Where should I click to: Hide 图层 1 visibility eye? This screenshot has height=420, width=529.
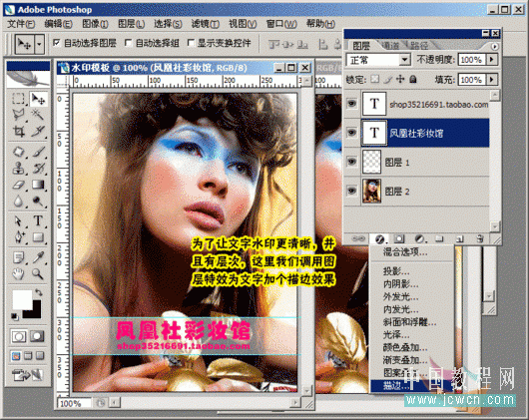(352, 162)
